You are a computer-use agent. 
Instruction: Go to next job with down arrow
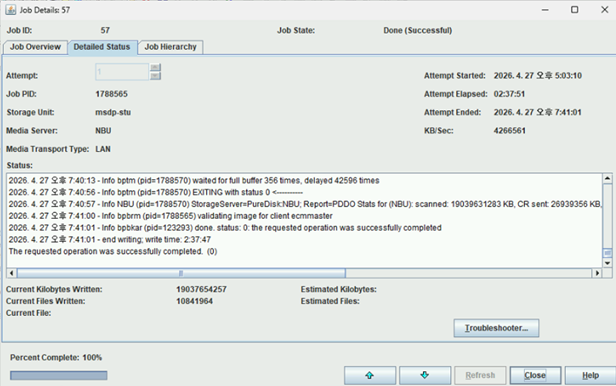click(425, 375)
